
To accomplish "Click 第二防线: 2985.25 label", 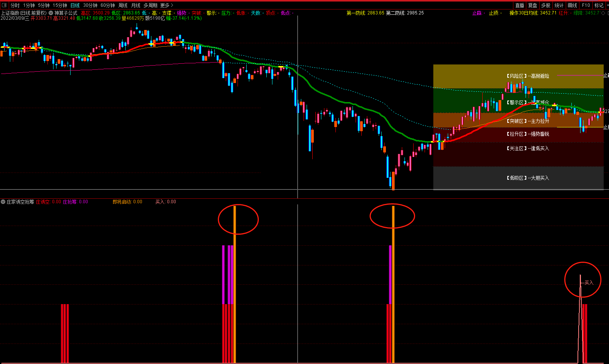I will point(405,13).
